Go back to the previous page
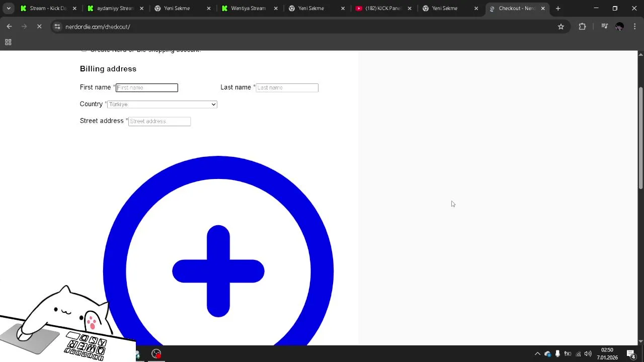Viewport: 644px width, 362px height. click(x=9, y=27)
